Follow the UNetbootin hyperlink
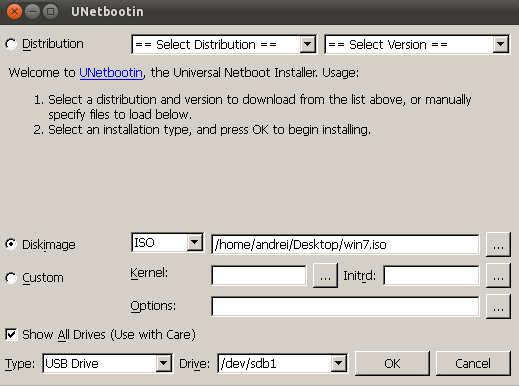The height and width of the screenshot is (386, 519). [x=111, y=73]
